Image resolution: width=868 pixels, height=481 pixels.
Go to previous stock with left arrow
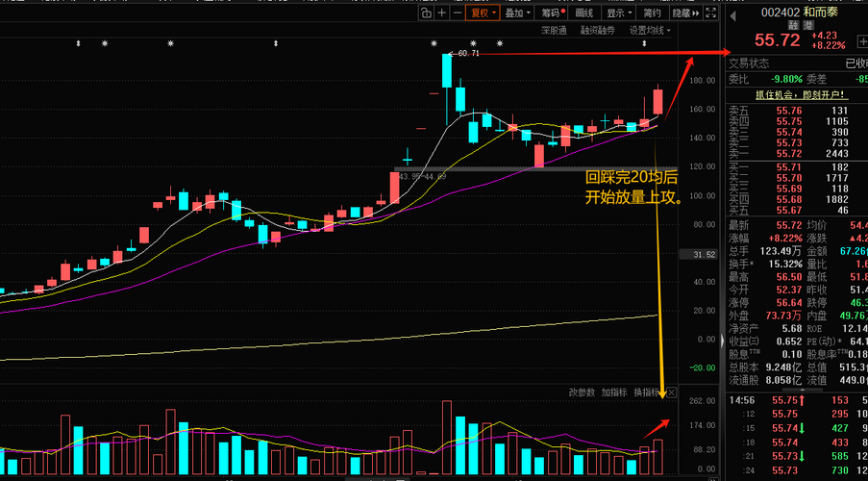(733, 16)
